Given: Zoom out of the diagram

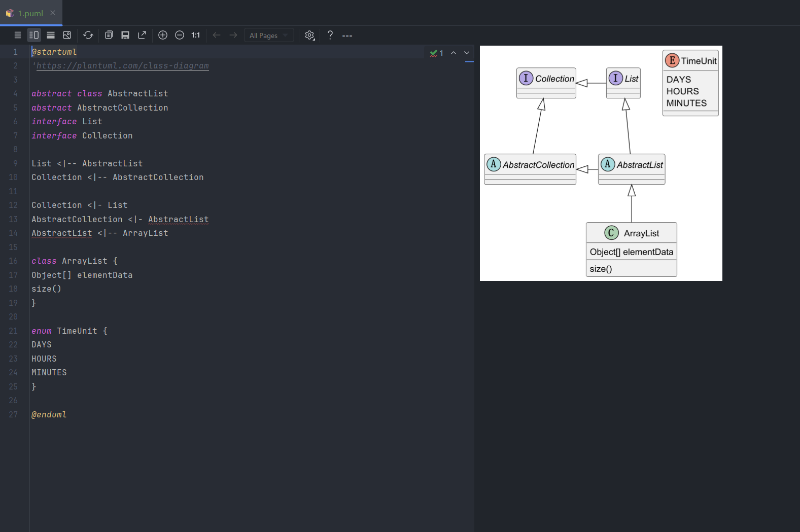Looking at the screenshot, I should [x=180, y=35].
